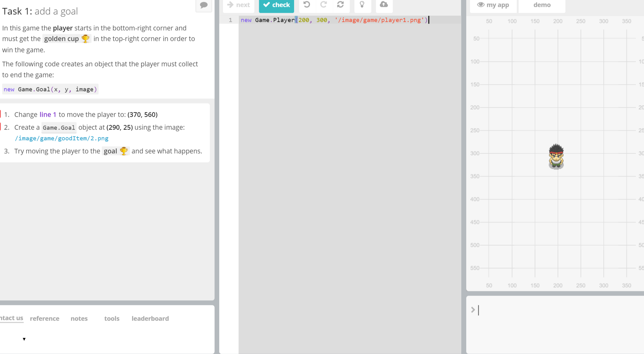This screenshot has height=354, width=644.
Task: Open the reference tab
Action: click(x=45, y=318)
